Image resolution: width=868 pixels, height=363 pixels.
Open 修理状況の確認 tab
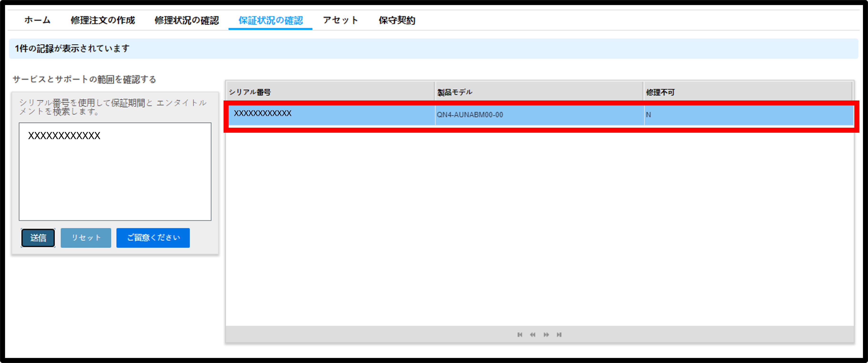(x=187, y=20)
